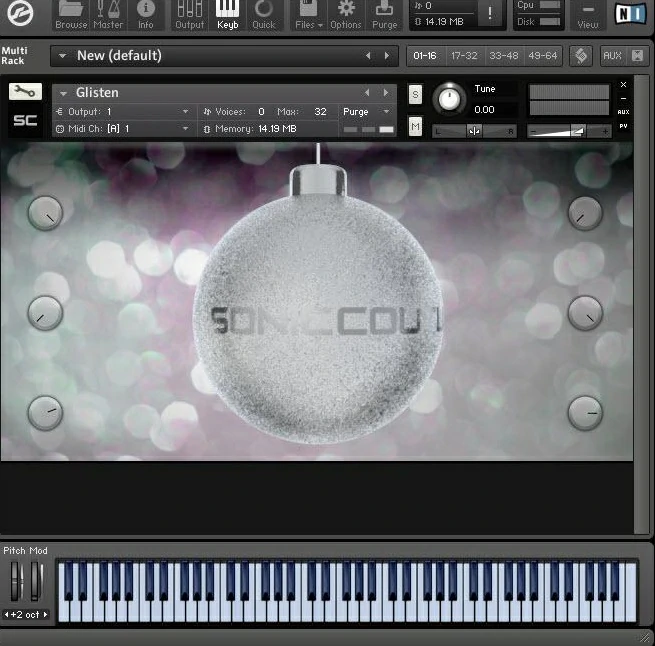This screenshot has height=646, width=655.
Task: Click the Pitch wheel
Action: pyautogui.click(x=15, y=581)
